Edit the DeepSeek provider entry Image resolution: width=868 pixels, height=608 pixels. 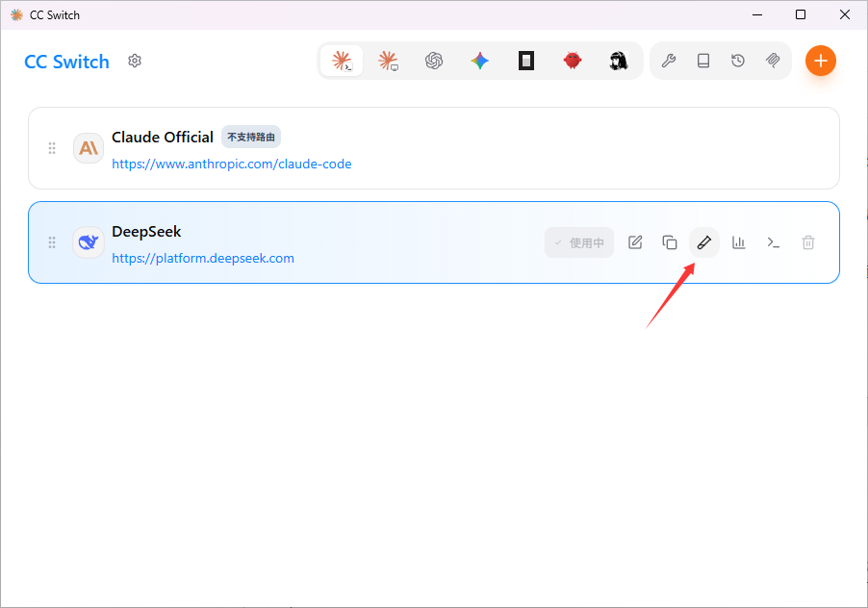[635, 242]
